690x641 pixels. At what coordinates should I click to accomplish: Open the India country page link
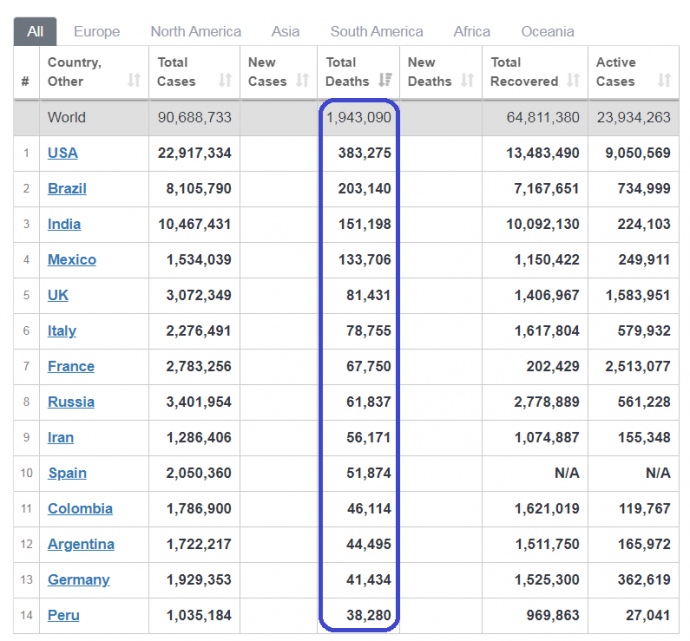pyautogui.click(x=64, y=224)
